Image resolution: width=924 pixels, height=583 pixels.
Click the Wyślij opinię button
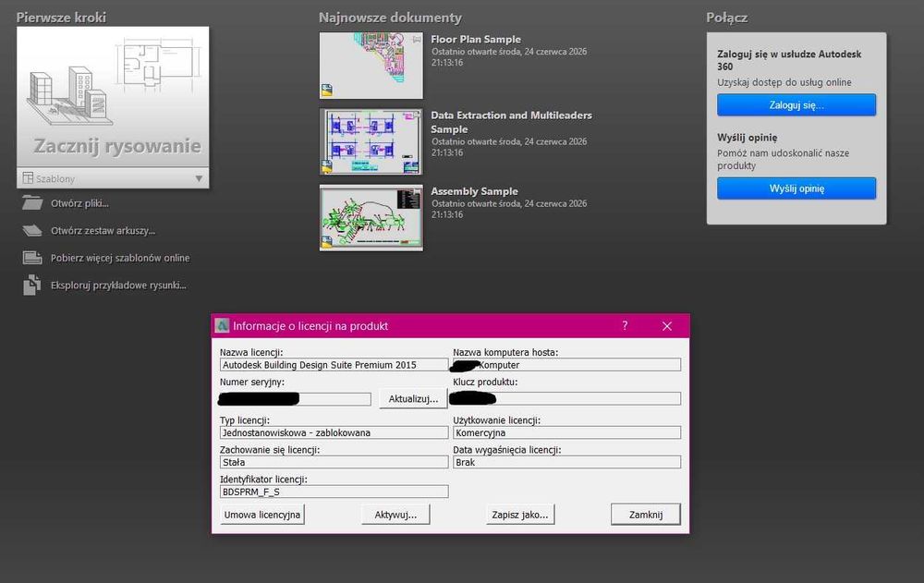pyautogui.click(x=796, y=188)
